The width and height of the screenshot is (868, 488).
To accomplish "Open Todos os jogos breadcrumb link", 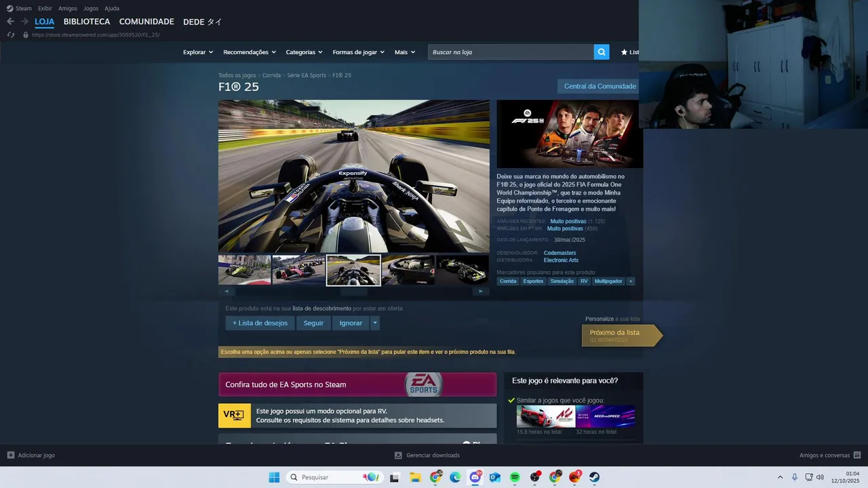I will (237, 75).
